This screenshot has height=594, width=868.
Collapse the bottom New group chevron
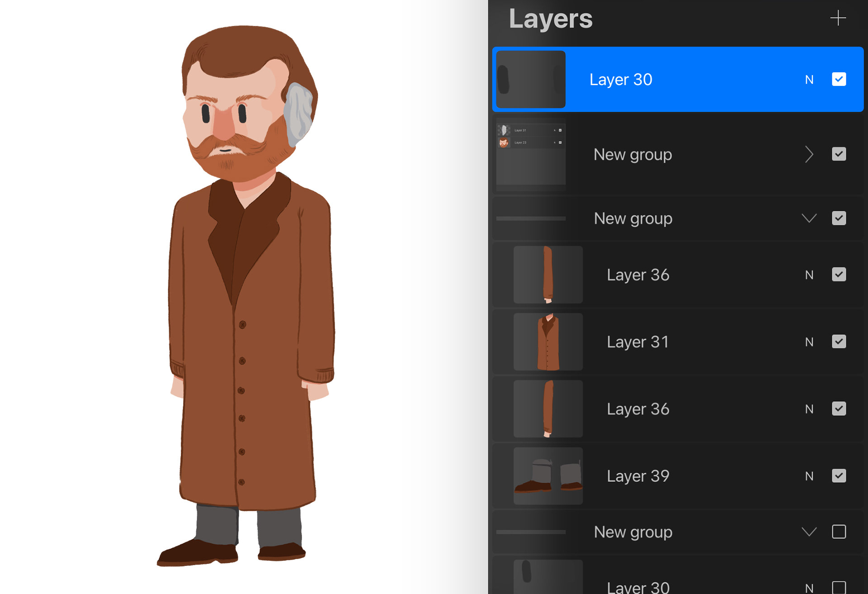pos(809,532)
